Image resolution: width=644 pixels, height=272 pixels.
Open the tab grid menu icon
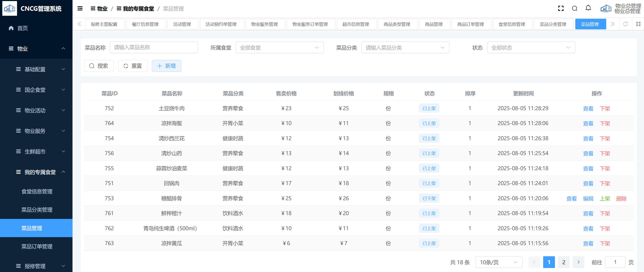[x=638, y=24]
